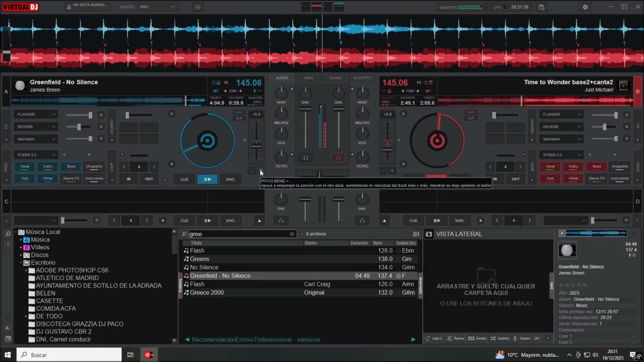Play the track preview in info panel

562,233
